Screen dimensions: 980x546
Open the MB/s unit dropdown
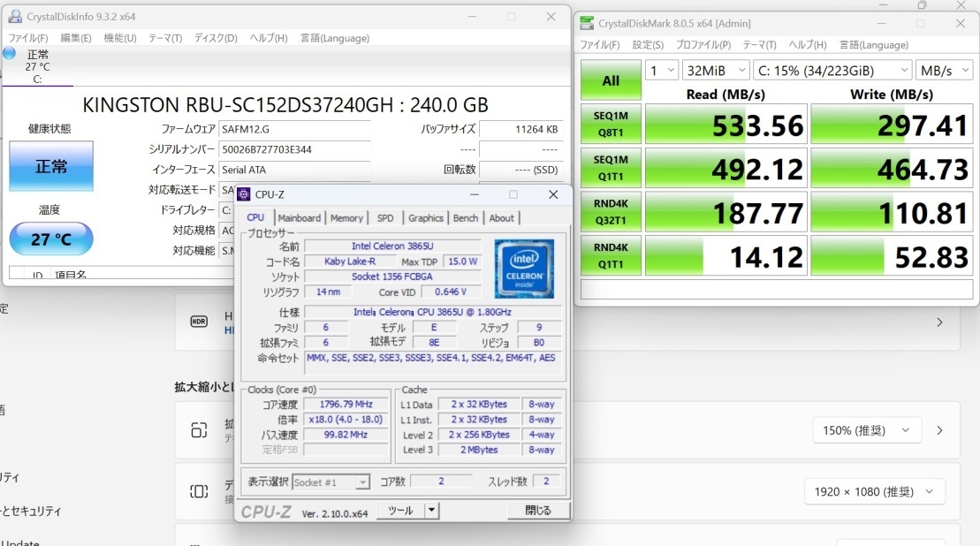point(945,71)
